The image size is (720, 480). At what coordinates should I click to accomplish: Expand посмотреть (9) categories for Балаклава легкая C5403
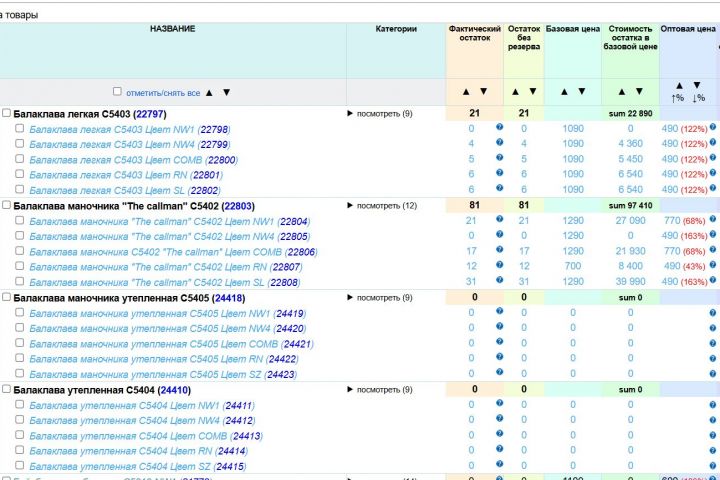click(x=379, y=114)
